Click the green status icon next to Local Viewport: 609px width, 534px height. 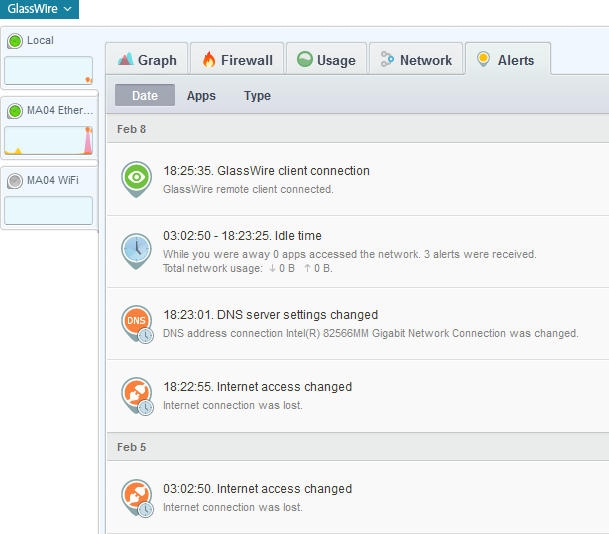pyautogui.click(x=15, y=41)
